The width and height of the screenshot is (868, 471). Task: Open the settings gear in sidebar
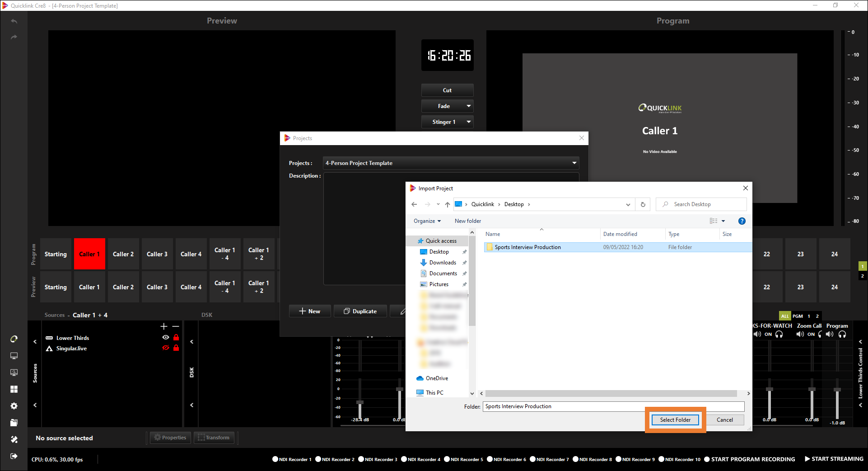tap(14, 406)
